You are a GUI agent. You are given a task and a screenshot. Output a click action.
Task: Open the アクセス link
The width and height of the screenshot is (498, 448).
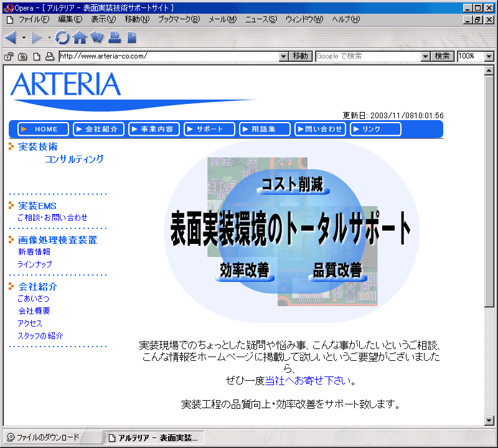coord(30,323)
